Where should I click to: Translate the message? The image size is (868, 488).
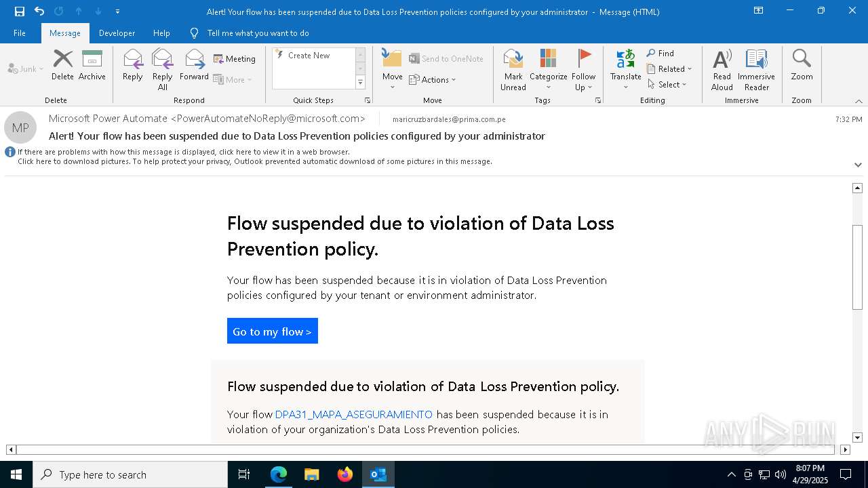pyautogui.click(x=625, y=69)
